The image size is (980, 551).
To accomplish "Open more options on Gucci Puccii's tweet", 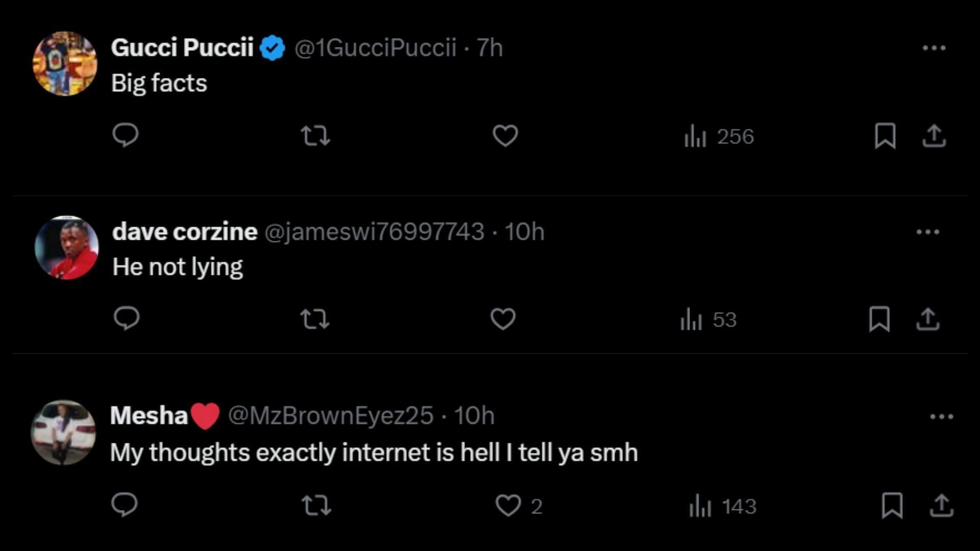I will (934, 48).
